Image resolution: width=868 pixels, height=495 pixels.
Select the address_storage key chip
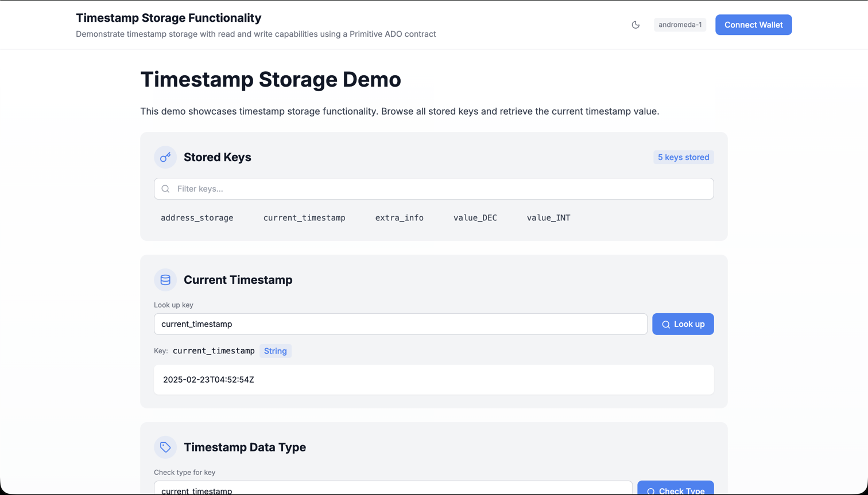[197, 218]
